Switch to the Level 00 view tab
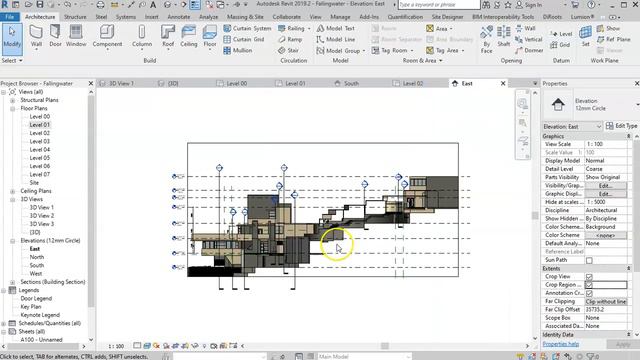 pyautogui.click(x=237, y=83)
